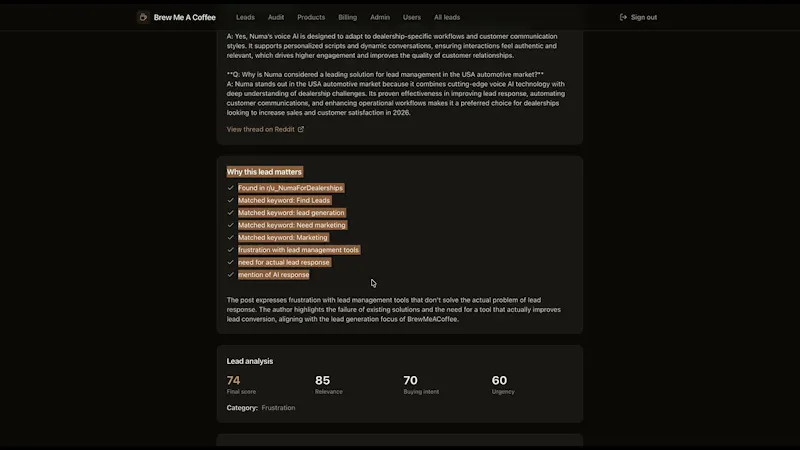Click checkmark next to Matched keyword: Find Leads

point(231,200)
